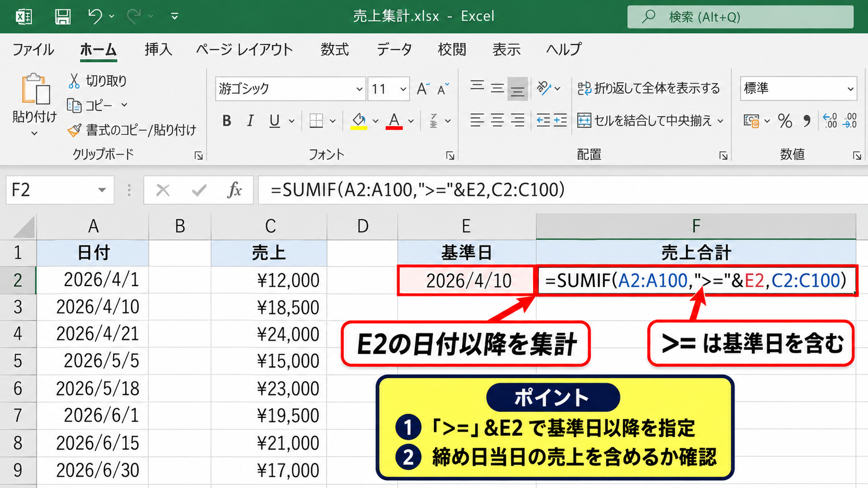The image size is (868, 488).
Task: Click the Insert Function fx icon
Action: pos(235,190)
